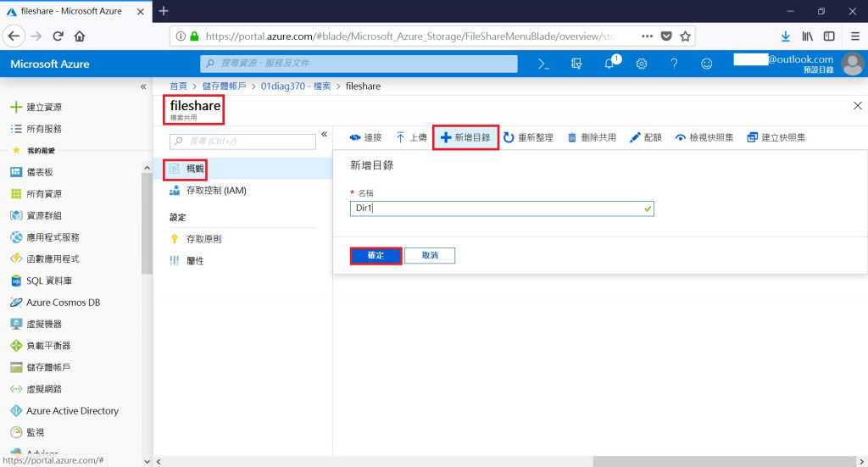
Task: Open Firefox library icon
Action: tap(808, 36)
